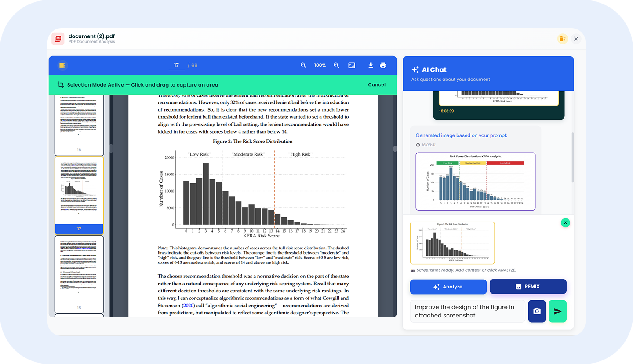Screen dimensions: 633x364
Task: Capture a new screenshot with camera icon
Action: 537,311
